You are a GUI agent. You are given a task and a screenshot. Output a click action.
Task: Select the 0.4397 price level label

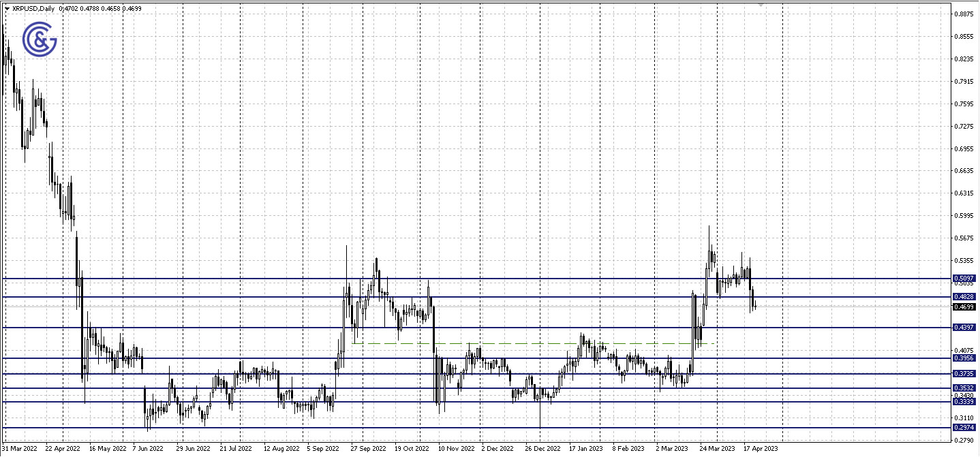pos(963,328)
